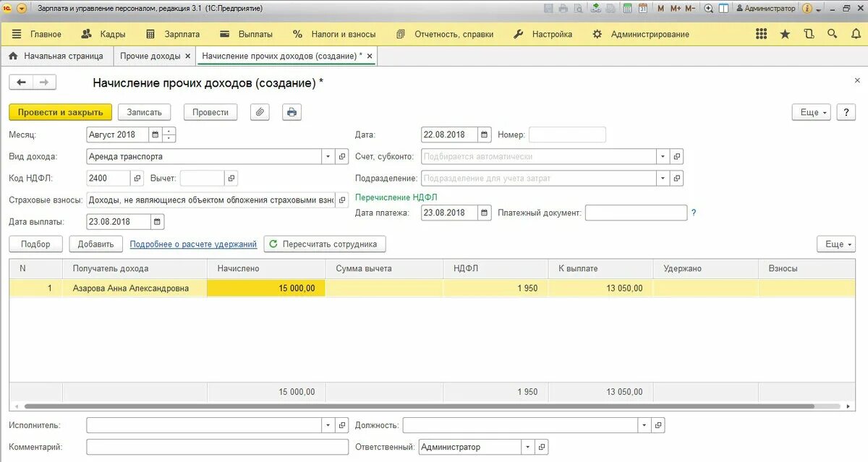Switch to the Начальная страница tab
Image resolution: width=868 pixels, height=462 pixels.
56,56
